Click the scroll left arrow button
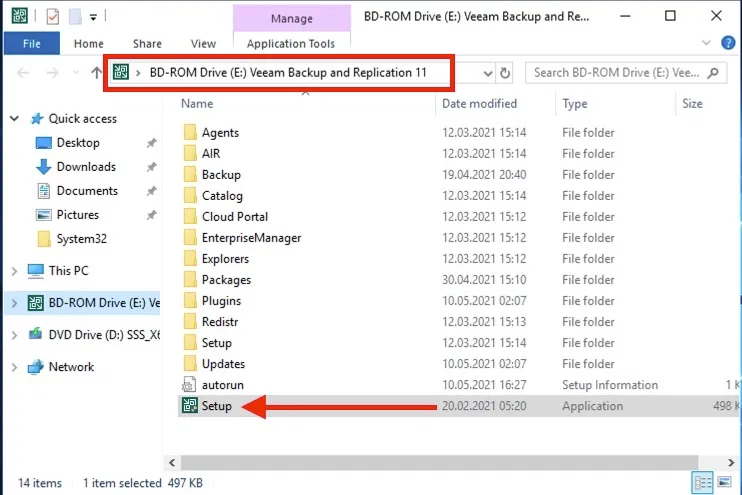The height and width of the screenshot is (495, 742). click(x=172, y=462)
